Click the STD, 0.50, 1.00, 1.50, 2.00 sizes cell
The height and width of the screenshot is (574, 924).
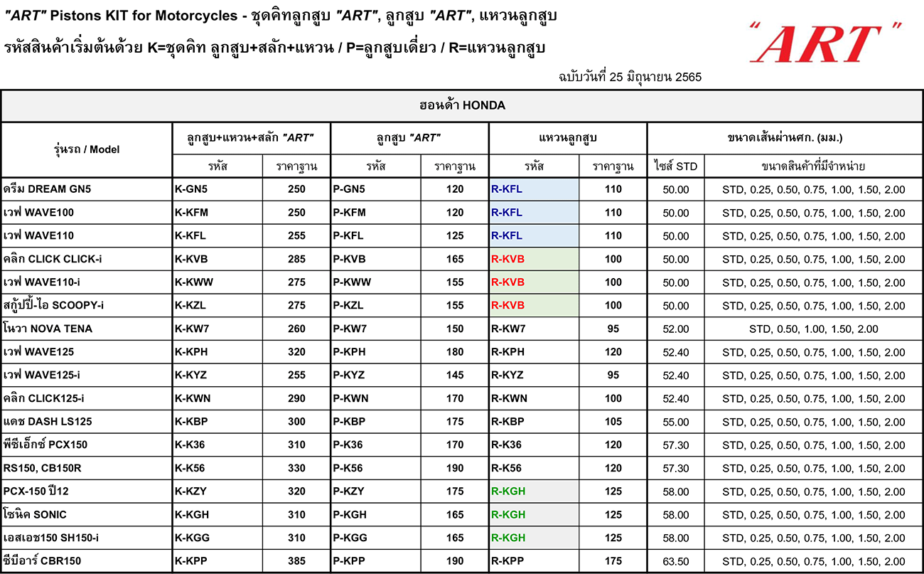point(814,329)
